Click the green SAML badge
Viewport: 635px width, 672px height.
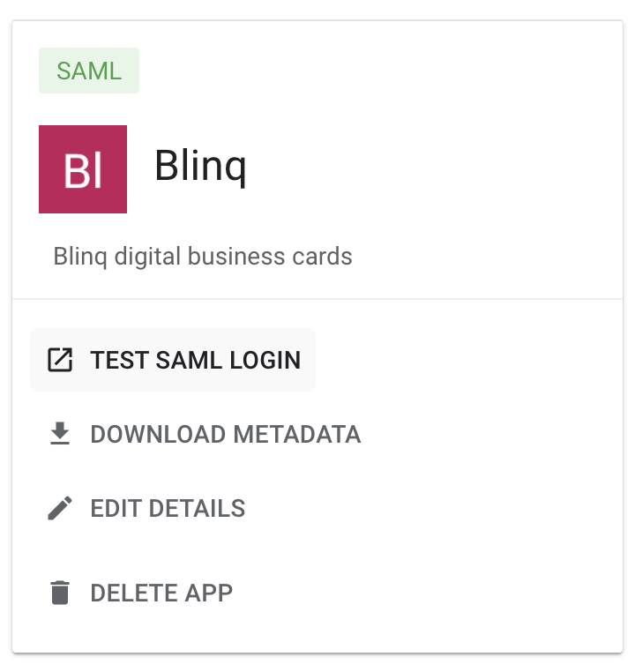coord(89,71)
